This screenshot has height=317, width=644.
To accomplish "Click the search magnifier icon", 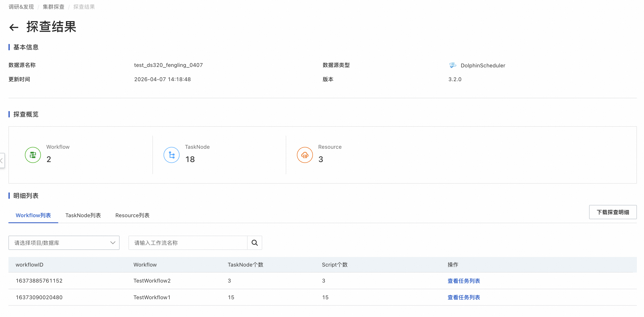I will (254, 243).
